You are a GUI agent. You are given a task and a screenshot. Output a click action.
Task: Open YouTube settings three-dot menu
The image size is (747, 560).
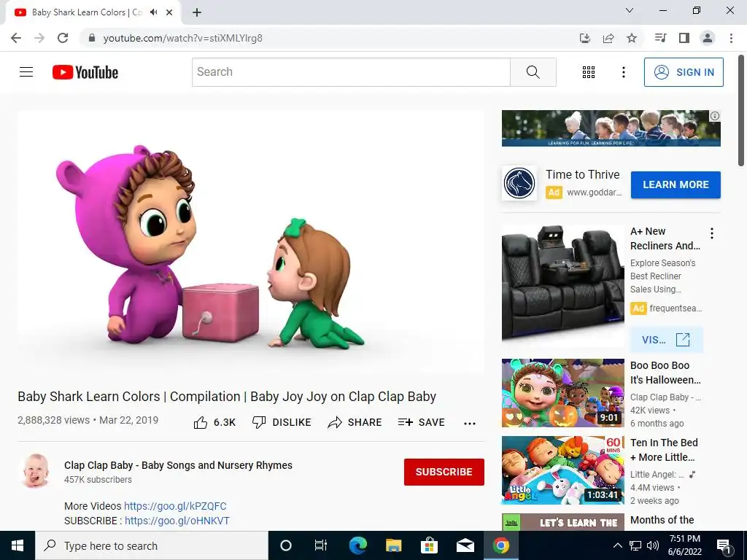point(623,72)
